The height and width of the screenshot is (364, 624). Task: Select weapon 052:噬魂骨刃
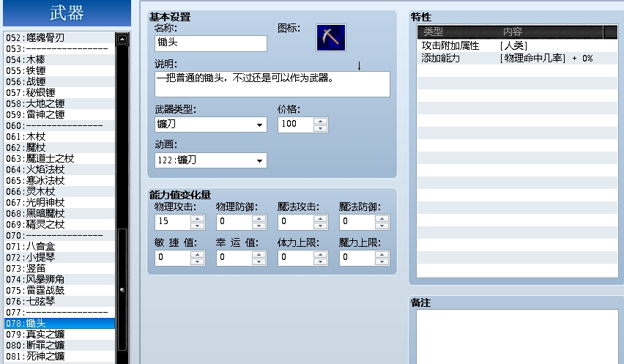[x=60, y=38]
